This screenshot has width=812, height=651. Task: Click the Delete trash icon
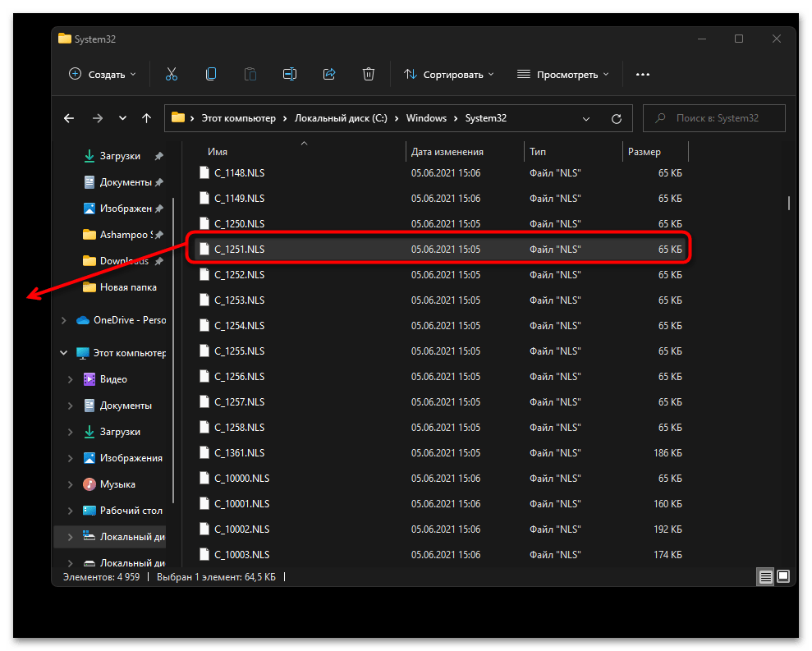(368, 74)
